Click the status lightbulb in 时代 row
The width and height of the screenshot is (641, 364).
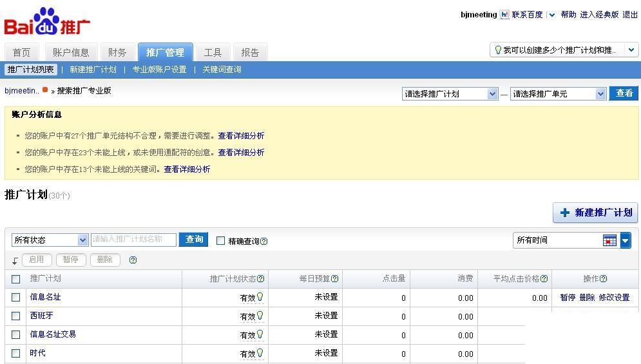pyautogui.click(x=260, y=353)
